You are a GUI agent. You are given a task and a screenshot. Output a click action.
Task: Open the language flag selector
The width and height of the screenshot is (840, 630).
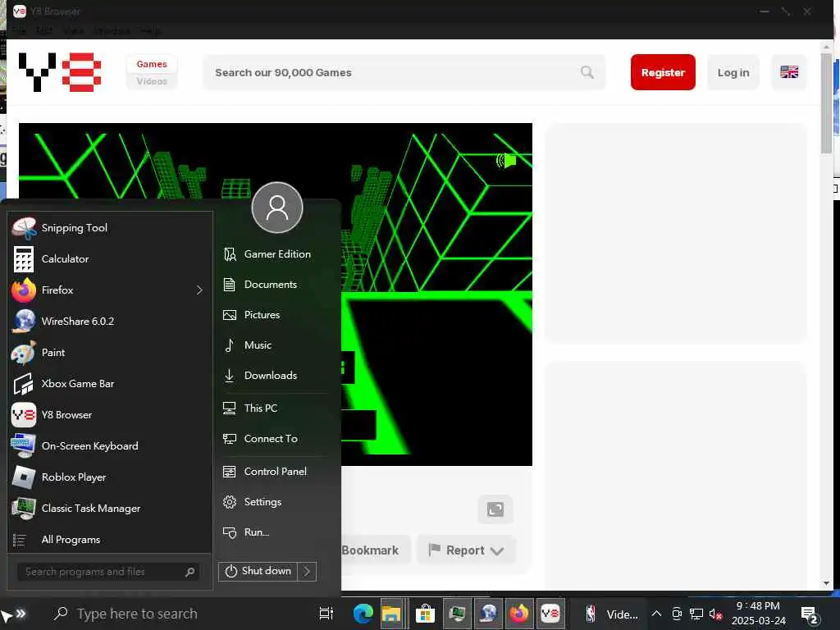pos(788,72)
